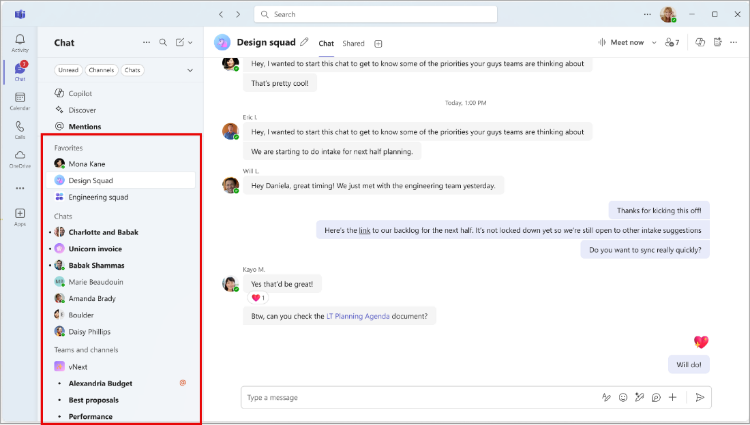Open the Apps store
The image size is (750, 425).
click(x=20, y=217)
